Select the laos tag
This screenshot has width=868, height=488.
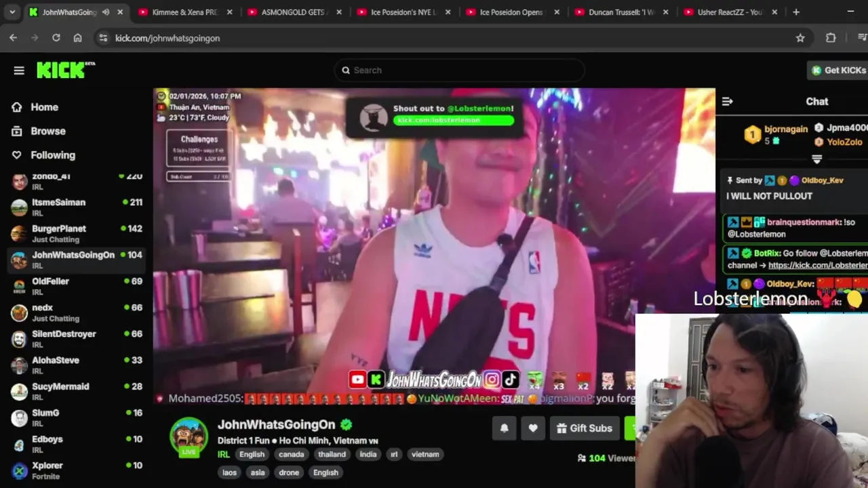(229, 472)
